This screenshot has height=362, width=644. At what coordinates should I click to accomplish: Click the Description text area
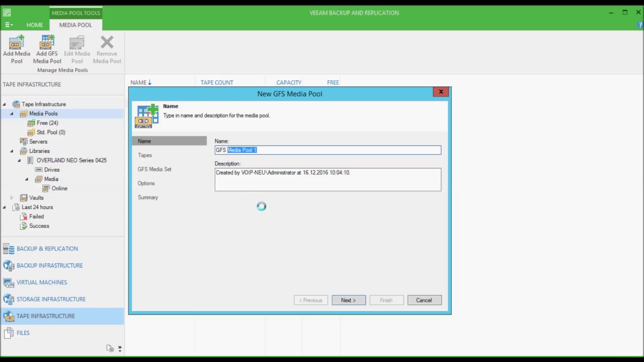(x=328, y=179)
